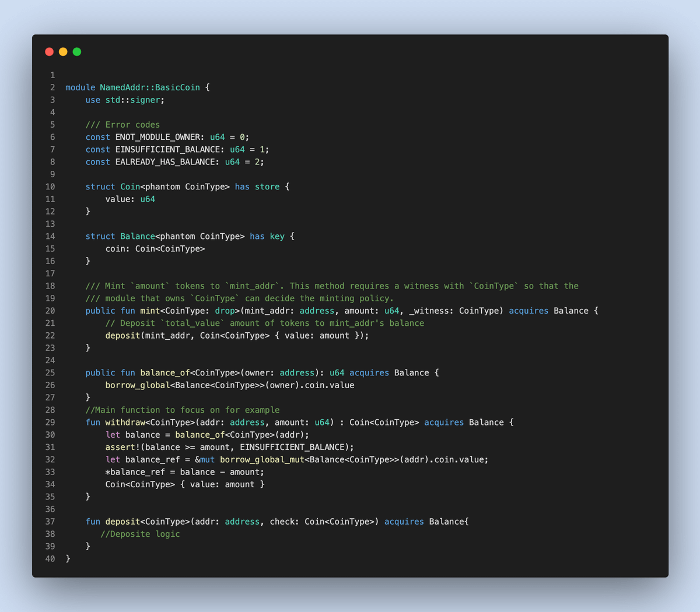The height and width of the screenshot is (612, 700).
Task: Click the assert! macro on line 31
Action: point(123,447)
